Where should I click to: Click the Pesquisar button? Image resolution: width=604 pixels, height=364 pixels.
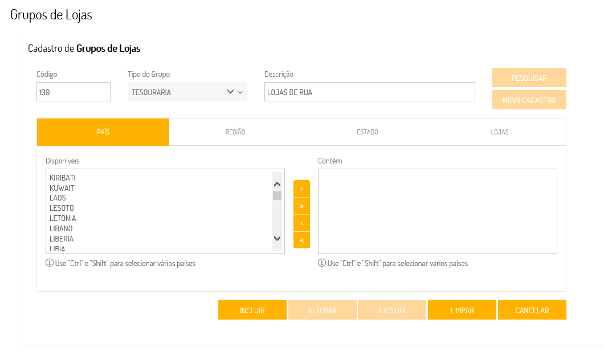click(x=529, y=78)
